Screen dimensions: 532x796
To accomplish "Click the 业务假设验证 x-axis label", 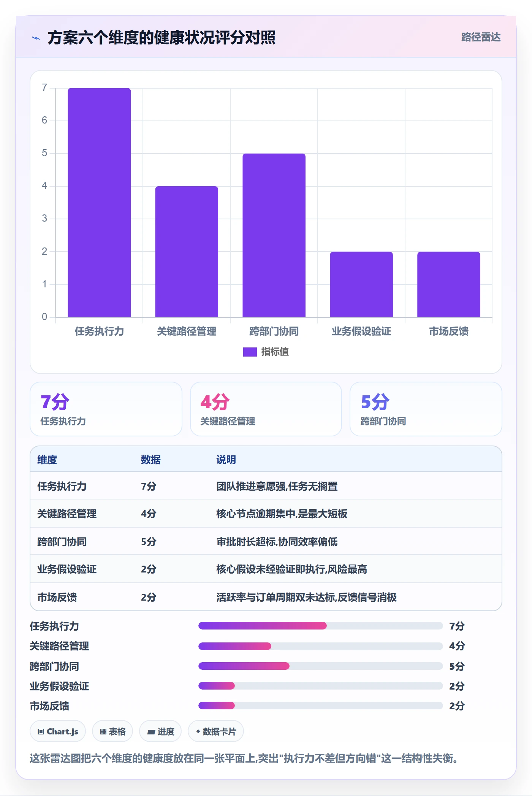I will coord(361,331).
